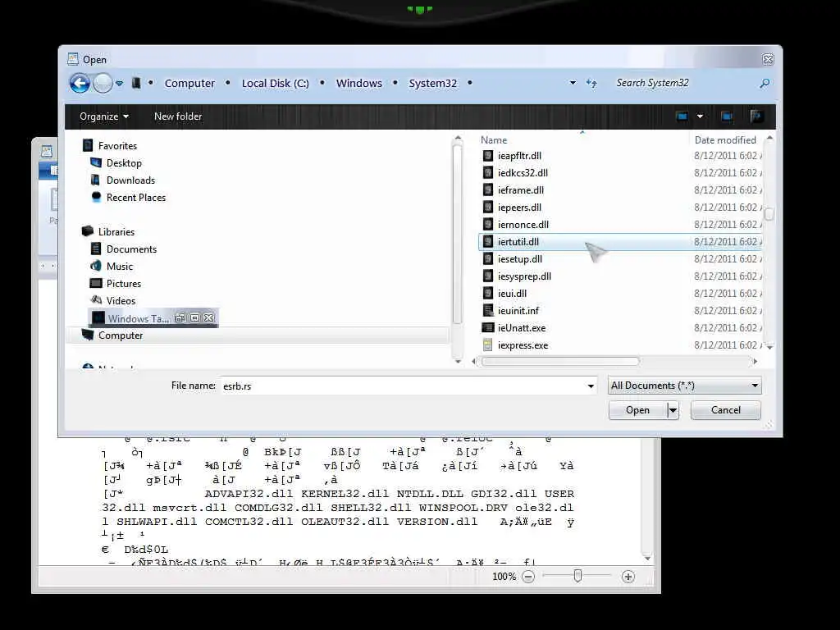Click System32 breadcrumb in address bar
Screen dimensions: 840x630
coord(433,83)
